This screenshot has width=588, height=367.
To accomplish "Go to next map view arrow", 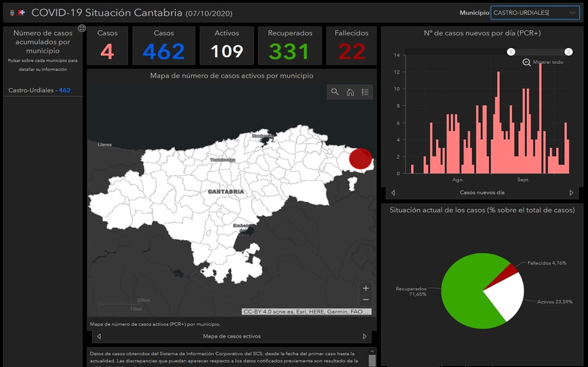I will click(x=365, y=336).
